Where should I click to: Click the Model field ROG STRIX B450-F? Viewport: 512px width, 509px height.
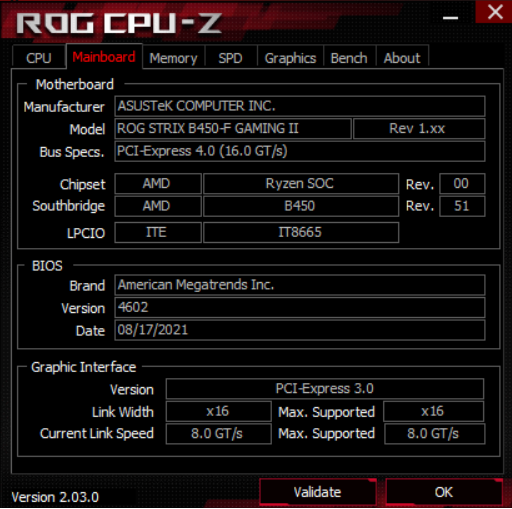[x=233, y=128]
